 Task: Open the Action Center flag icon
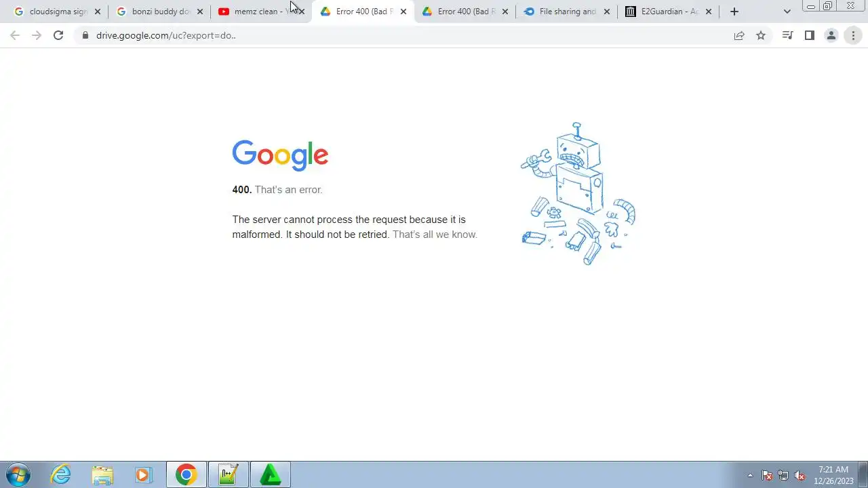(x=767, y=475)
